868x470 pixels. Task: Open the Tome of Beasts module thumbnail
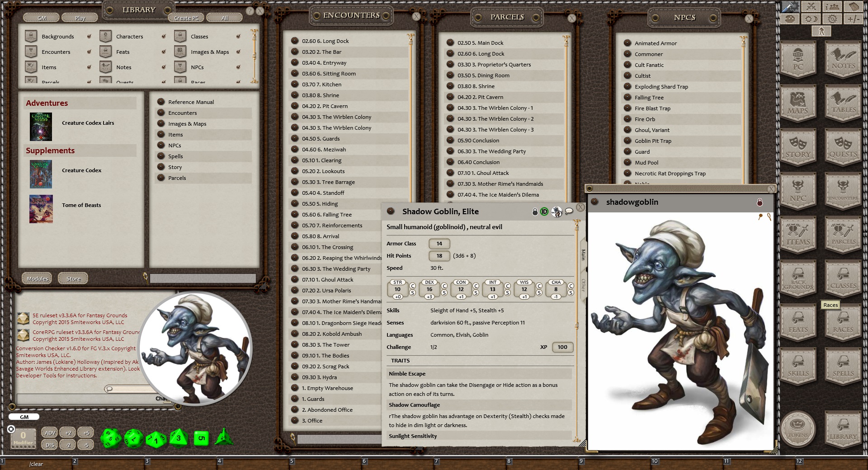41,209
